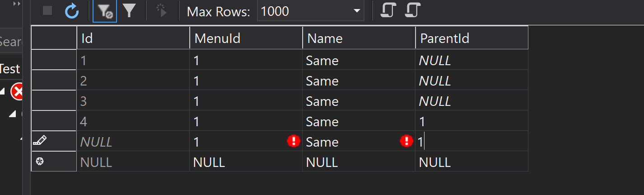Click the first Script icon in toolbar
The image size is (644, 195).
tap(387, 10)
